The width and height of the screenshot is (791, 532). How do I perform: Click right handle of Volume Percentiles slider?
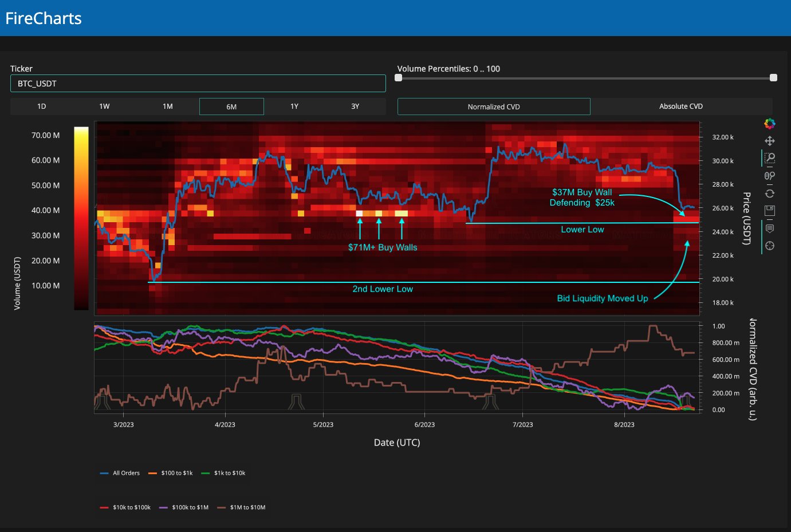(773, 78)
